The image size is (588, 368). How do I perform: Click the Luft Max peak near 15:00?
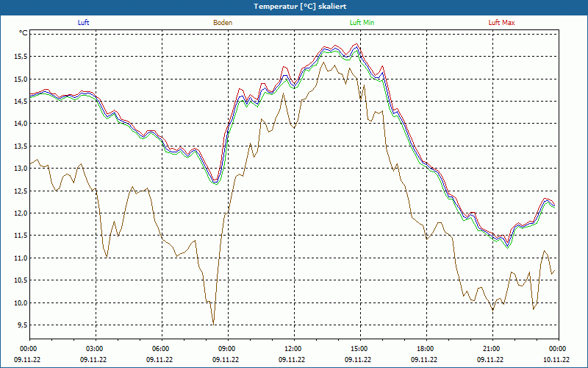coord(356,44)
